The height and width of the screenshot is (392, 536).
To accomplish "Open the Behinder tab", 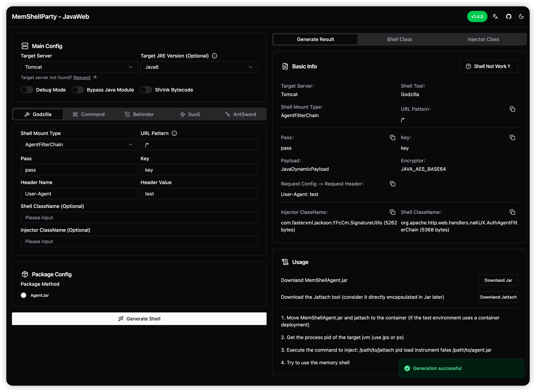I will pyautogui.click(x=139, y=114).
